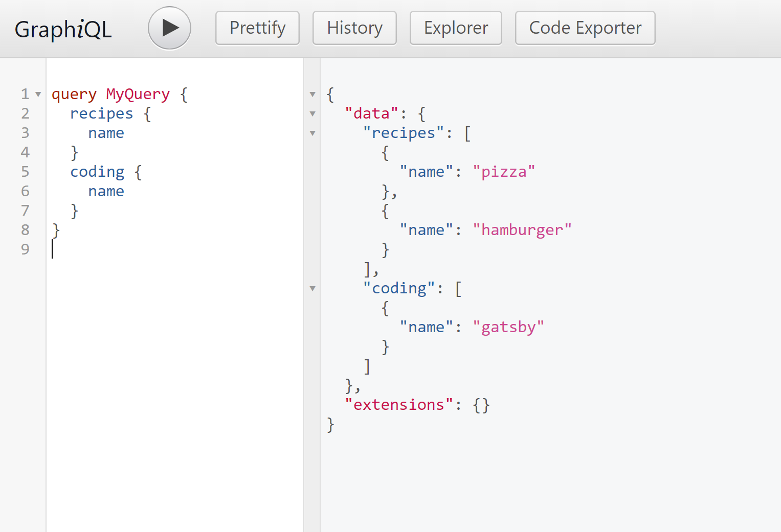
Task: Collapse the "recipes" array fold arrow
Action: pos(313,133)
